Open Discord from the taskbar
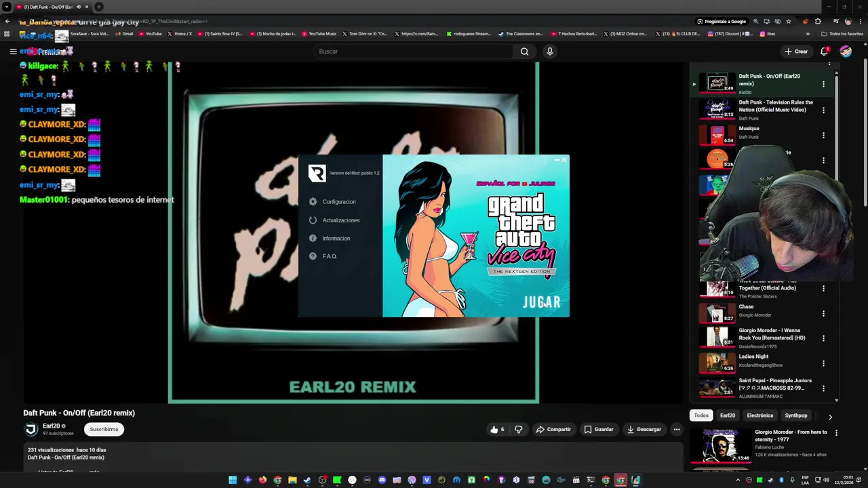868x488 pixels. pyautogui.click(x=382, y=480)
